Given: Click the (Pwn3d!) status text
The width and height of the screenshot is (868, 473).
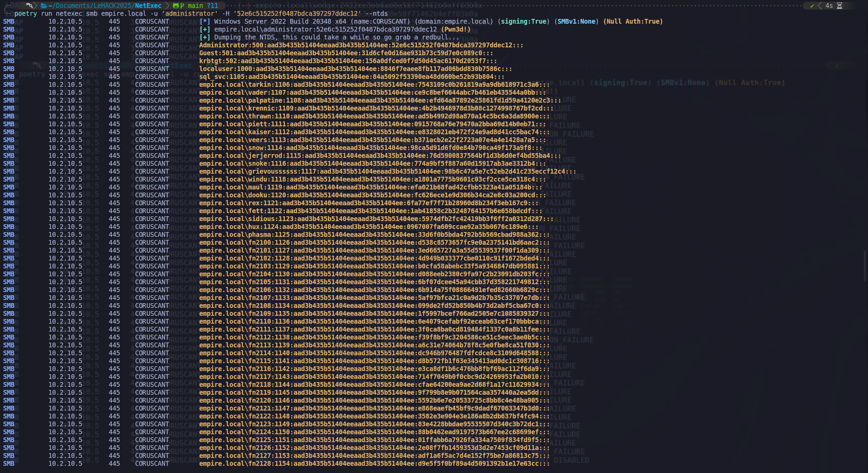Looking at the screenshot, I should [x=455, y=29].
